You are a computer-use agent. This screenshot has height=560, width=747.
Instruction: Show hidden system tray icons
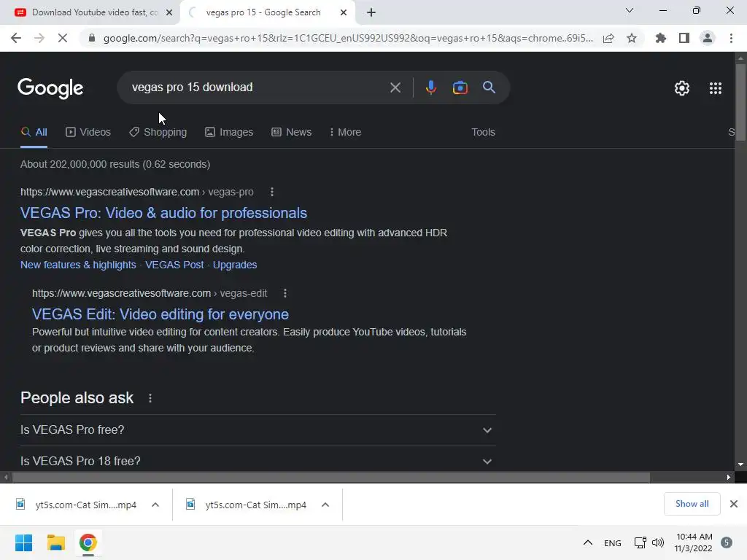[588, 542]
